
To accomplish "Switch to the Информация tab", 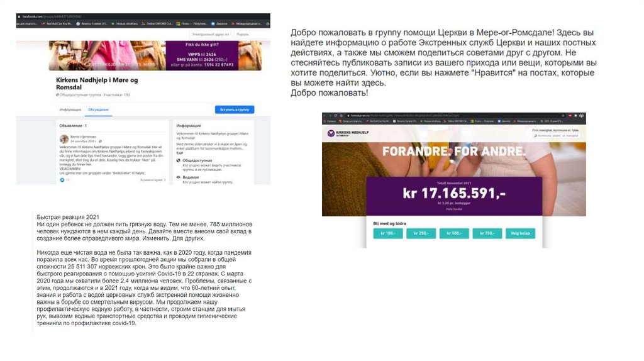I will tap(70, 109).
